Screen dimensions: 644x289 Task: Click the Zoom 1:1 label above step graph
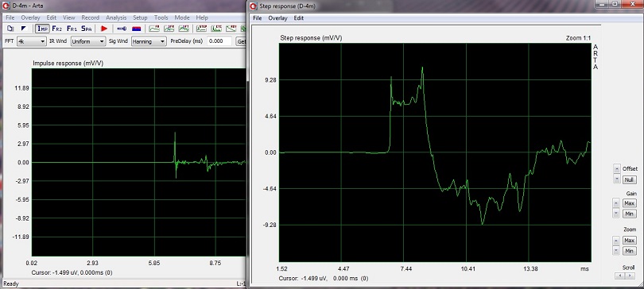[578, 38]
